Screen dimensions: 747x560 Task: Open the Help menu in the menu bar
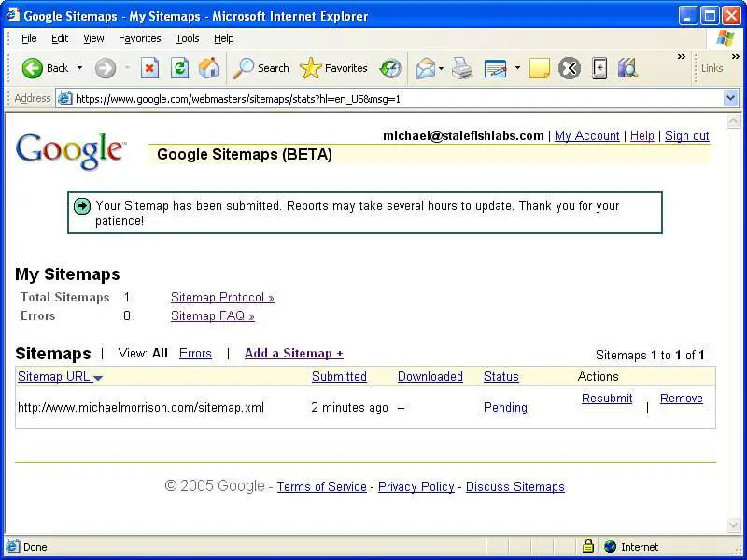pyautogui.click(x=223, y=38)
